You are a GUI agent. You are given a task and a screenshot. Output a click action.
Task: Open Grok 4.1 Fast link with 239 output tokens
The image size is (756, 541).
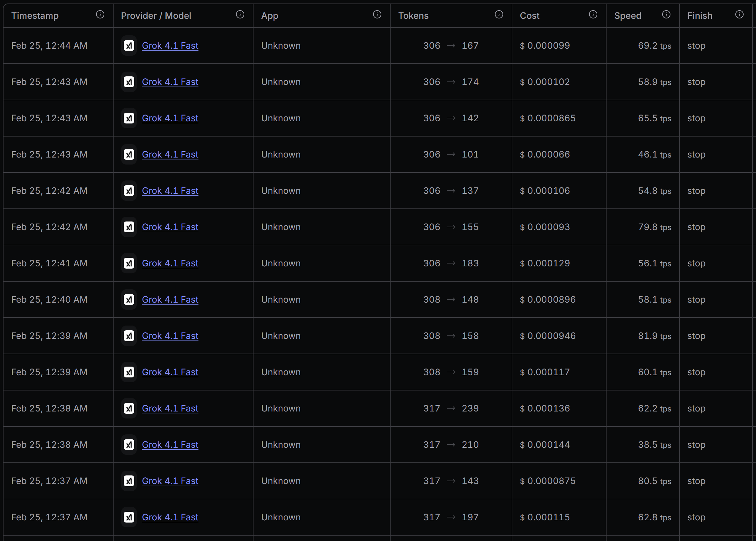coord(170,408)
